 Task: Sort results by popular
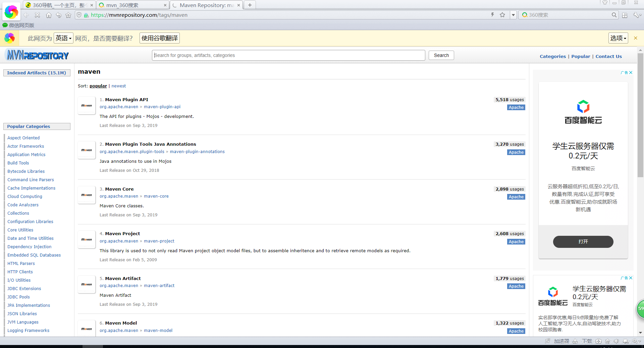pyautogui.click(x=98, y=86)
